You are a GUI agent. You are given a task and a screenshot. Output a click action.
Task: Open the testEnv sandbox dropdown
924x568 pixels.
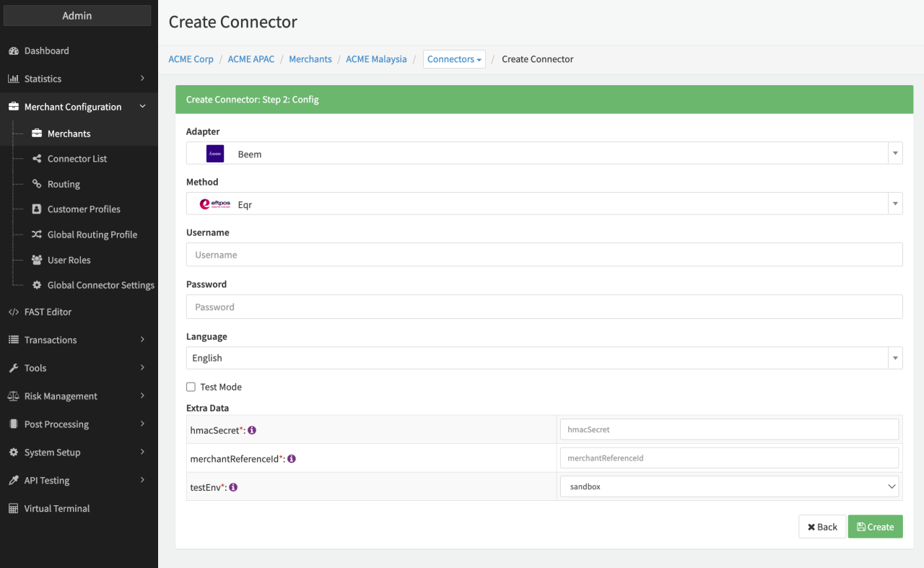(x=729, y=487)
